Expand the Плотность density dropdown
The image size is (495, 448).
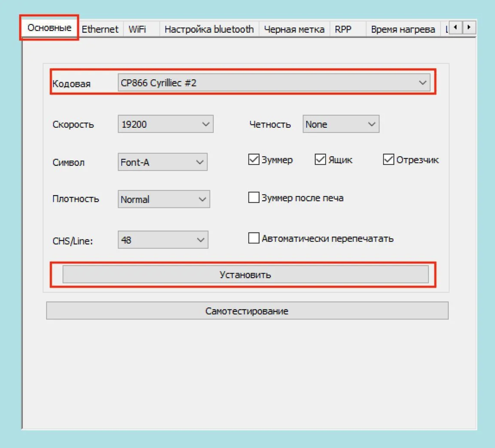point(164,199)
